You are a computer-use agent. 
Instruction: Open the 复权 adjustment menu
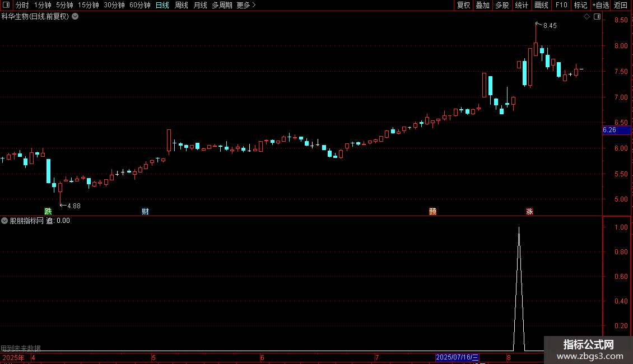tap(463, 5)
